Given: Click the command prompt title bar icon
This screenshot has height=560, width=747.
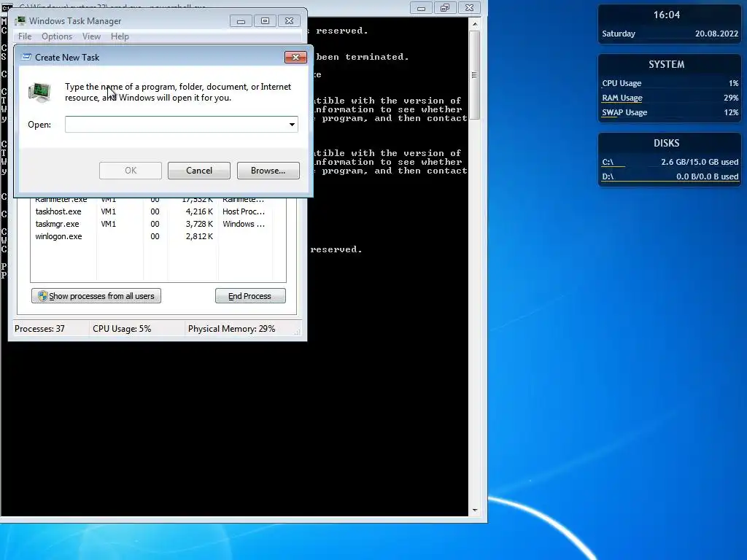Looking at the screenshot, I should click(x=7, y=7).
